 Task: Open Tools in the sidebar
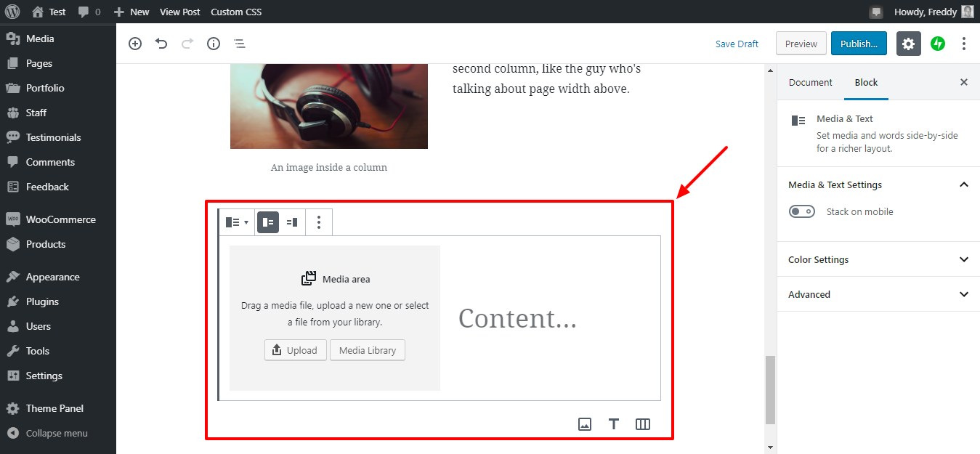(x=58, y=351)
